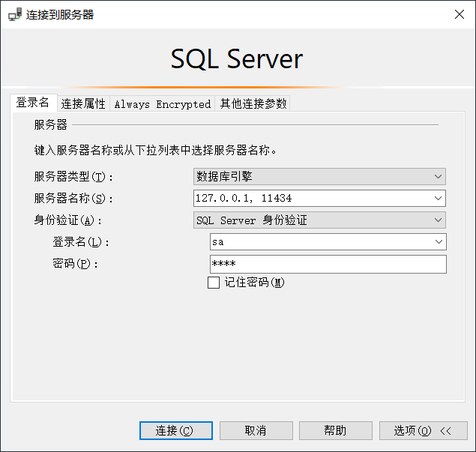Click the 服务器类型(T) label
The image size is (476, 452).
coord(73,177)
